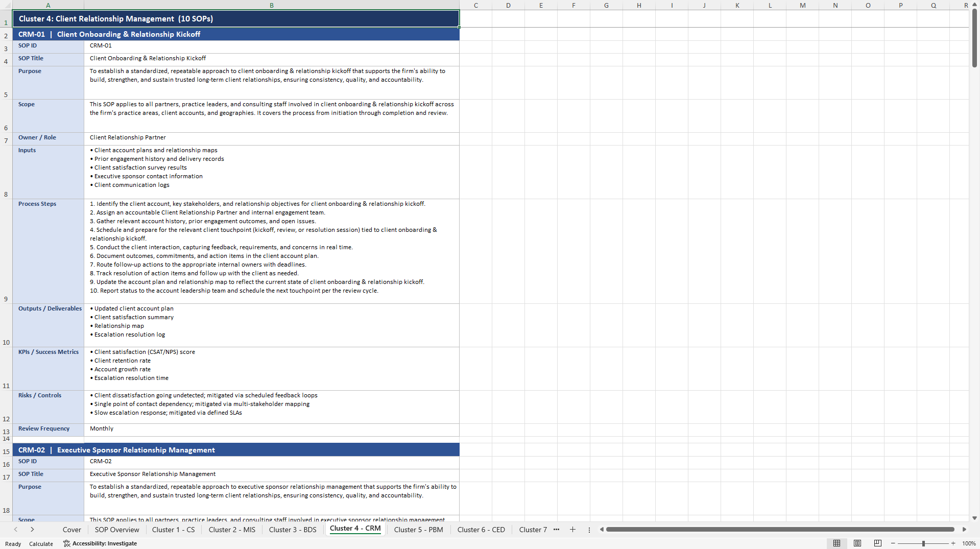Click the zoom in plus icon

coord(953,543)
